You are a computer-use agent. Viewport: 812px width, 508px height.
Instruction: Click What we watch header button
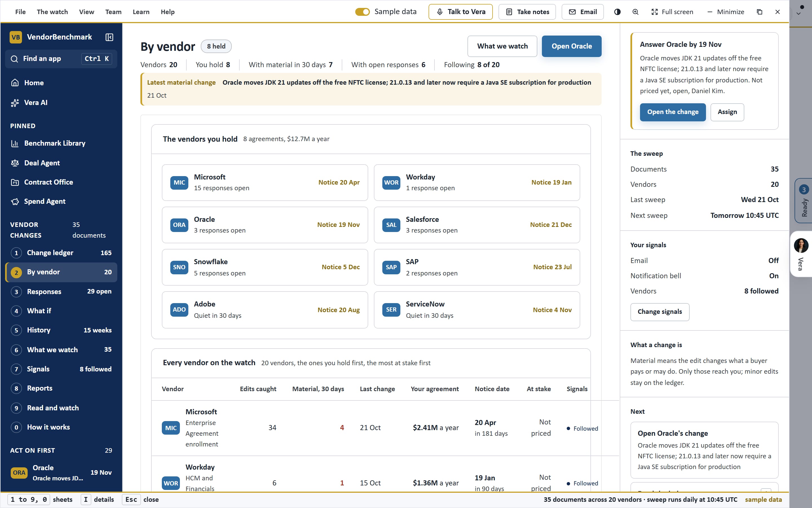pos(502,46)
